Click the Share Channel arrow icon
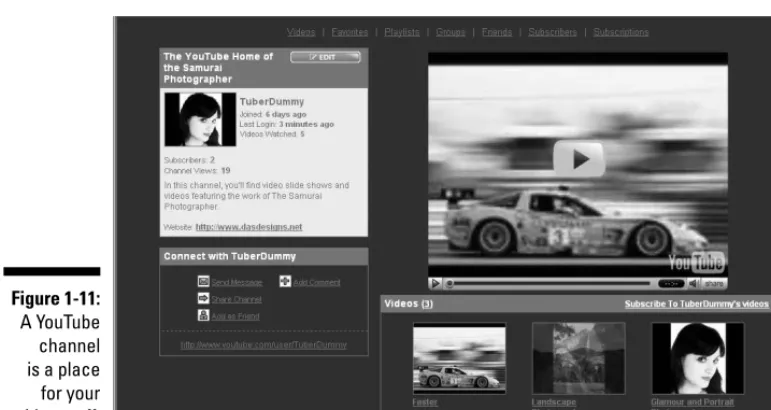The height and width of the screenshot is (410, 771). click(204, 298)
